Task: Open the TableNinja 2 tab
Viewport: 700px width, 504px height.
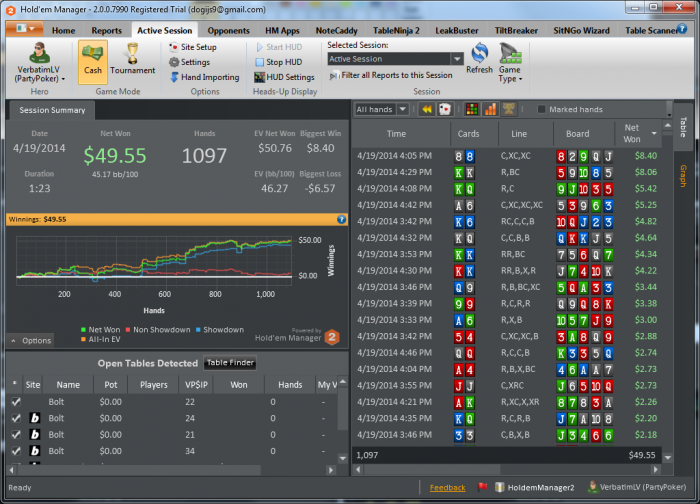Action: (x=396, y=30)
